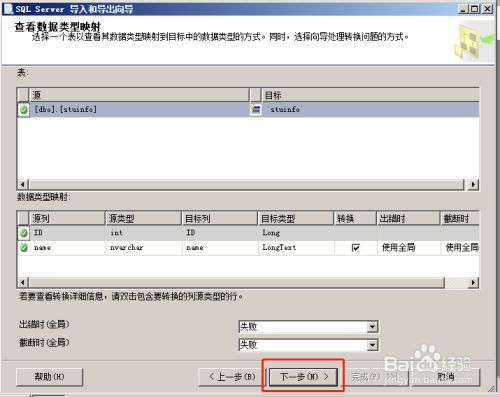The image size is (500, 397).
Task: Click the 源 column header in tables list
Action: pos(139,95)
